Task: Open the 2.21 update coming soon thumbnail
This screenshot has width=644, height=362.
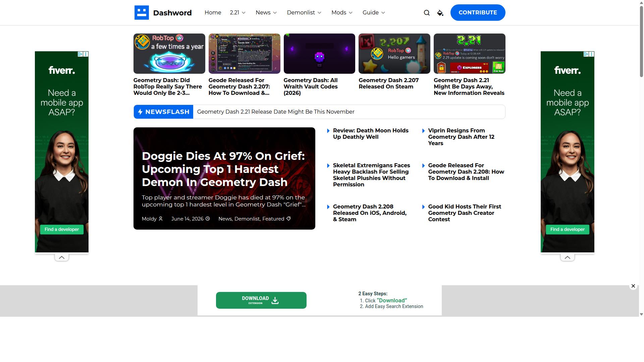Action: (x=470, y=54)
